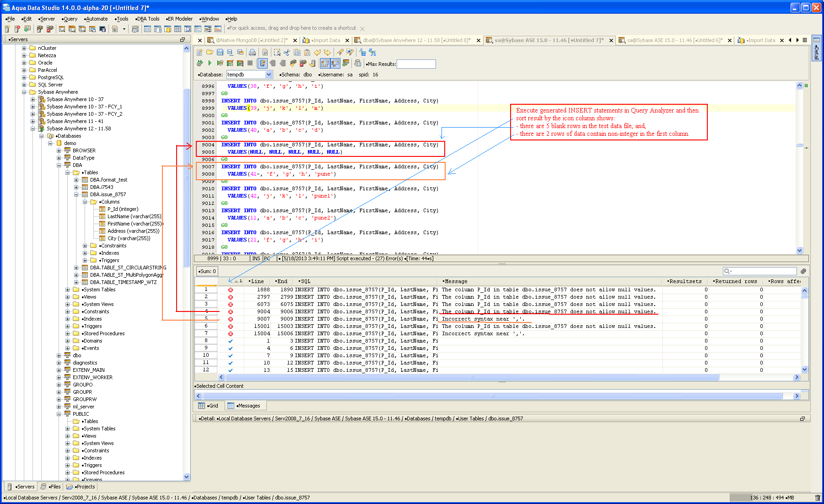The width and height of the screenshot is (824, 504).
Task: Close the Untitled 7 query tab
Action: [610, 40]
